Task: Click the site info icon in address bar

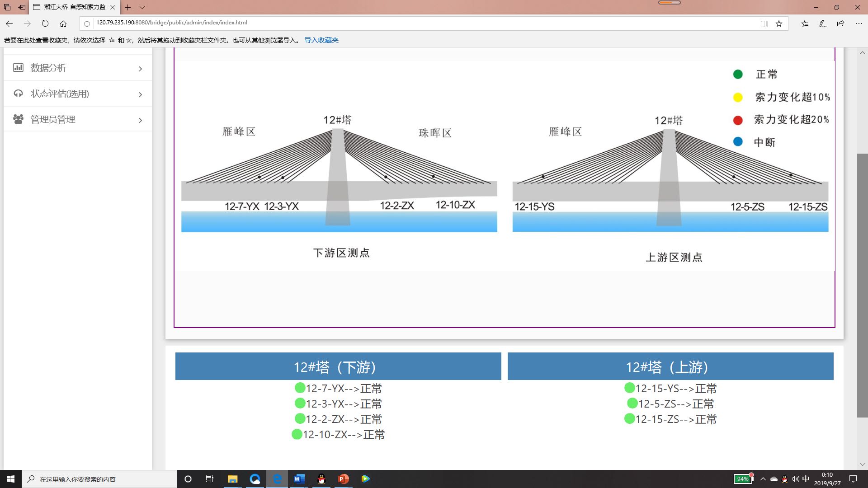Action: (x=87, y=23)
